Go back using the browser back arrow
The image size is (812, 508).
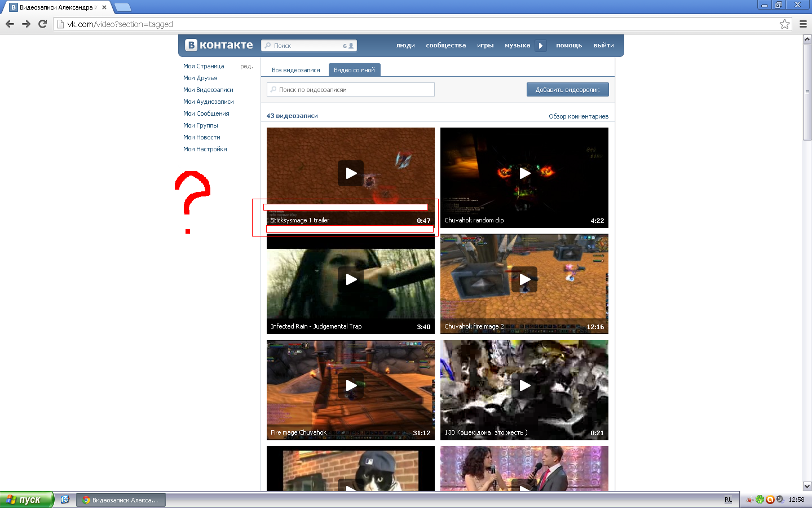pos(10,24)
